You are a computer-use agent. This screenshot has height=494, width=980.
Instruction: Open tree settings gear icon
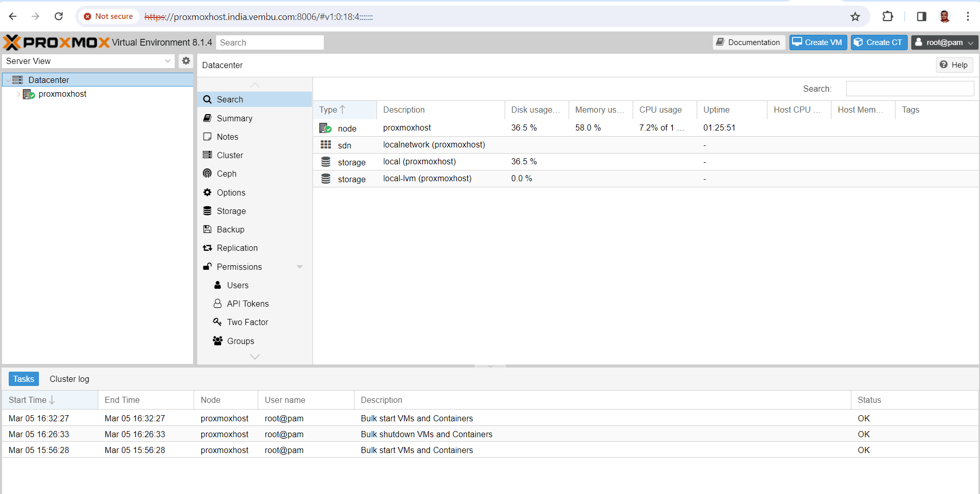186,61
